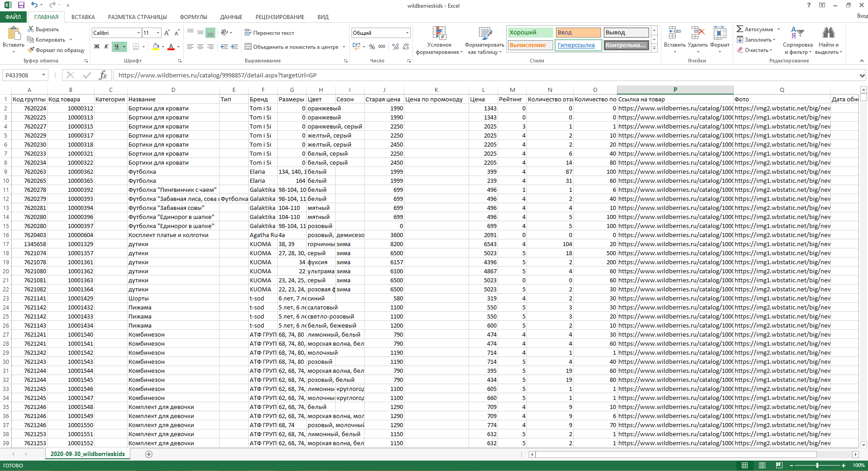Click the Заполнить (Fill) button
The image size is (868, 471).
pyautogui.click(x=756, y=40)
